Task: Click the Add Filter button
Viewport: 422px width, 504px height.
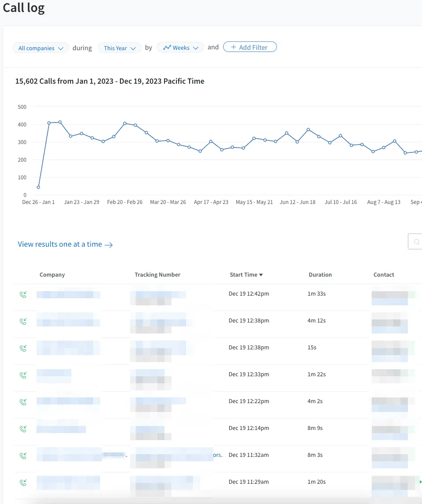Action: [x=250, y=47]
